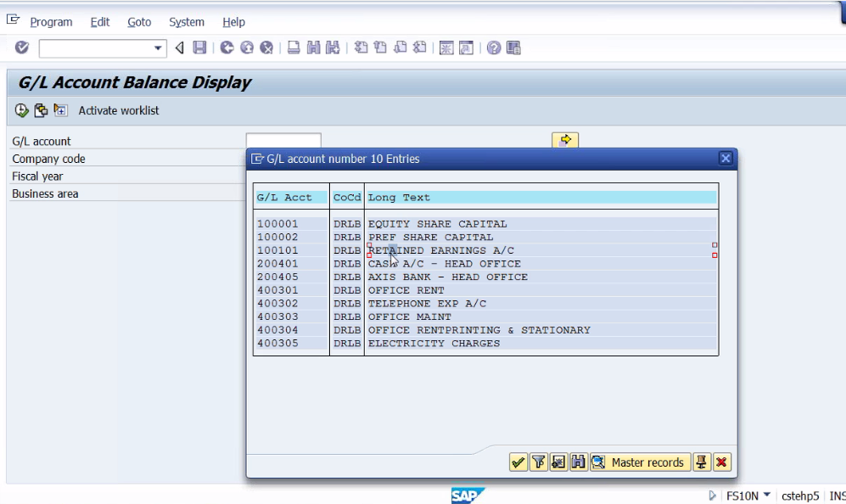The height and width of the screenshot is (504, 846).
Task: Click the green checkmark Enter icon in toolbar
Action: (x=21, y=48)
